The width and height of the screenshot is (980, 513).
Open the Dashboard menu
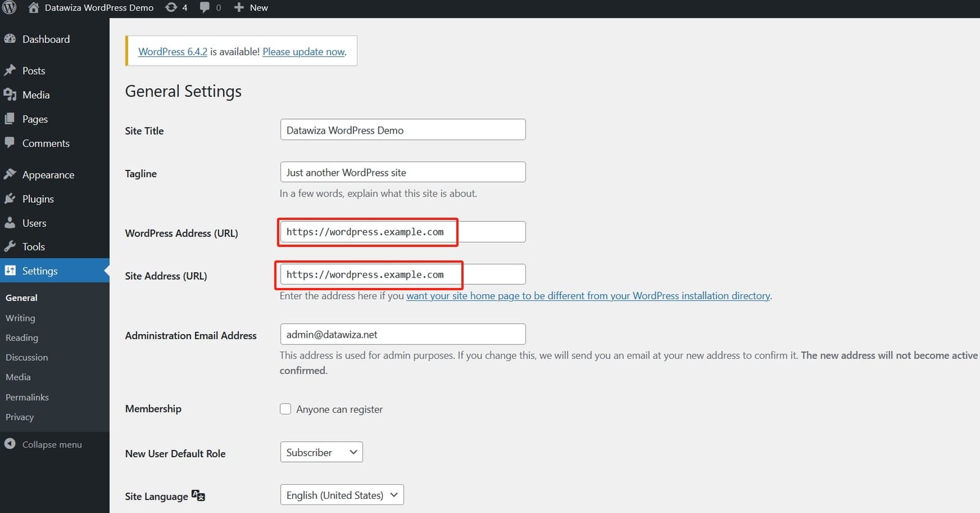pos(46,39)
